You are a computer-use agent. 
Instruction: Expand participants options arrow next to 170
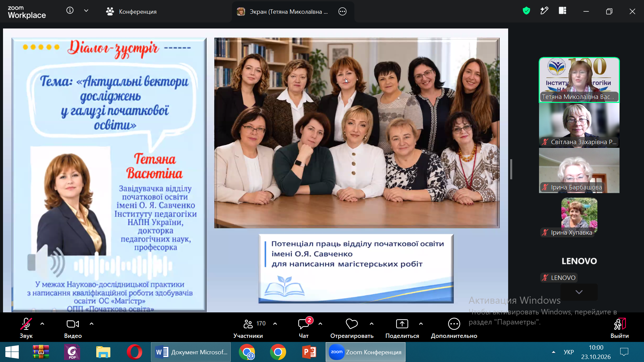pos(275,324)
